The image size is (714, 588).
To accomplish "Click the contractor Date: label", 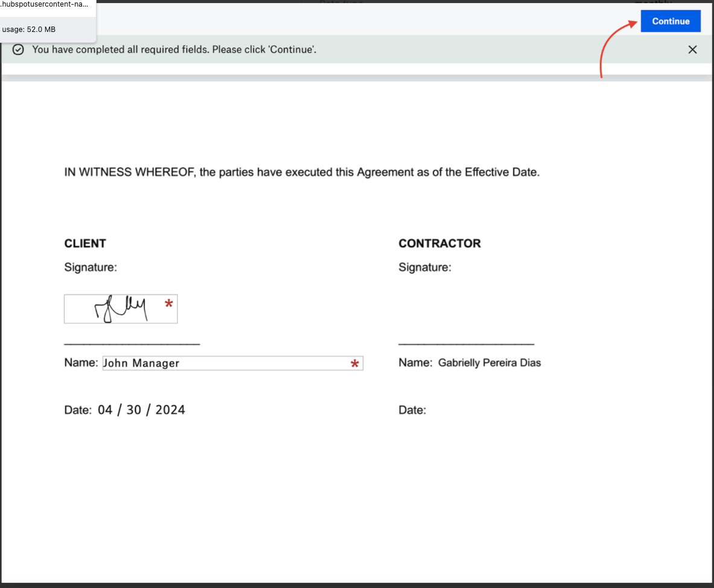I will 412,410.
